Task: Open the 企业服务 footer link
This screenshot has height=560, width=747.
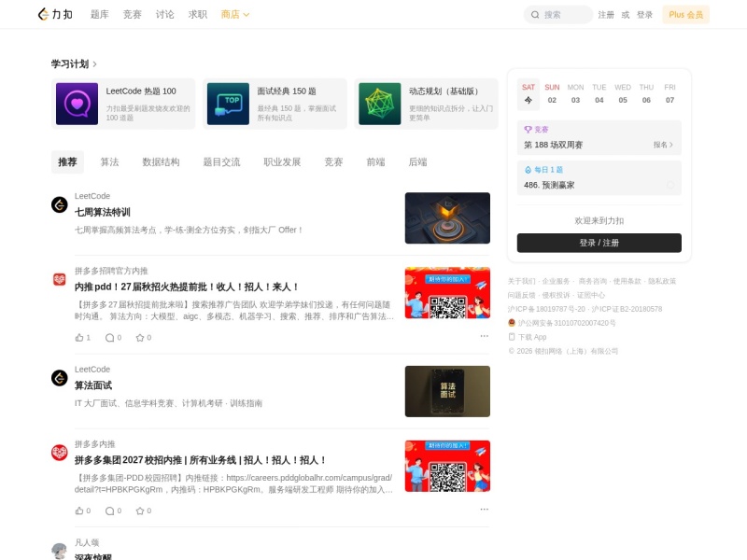Action: pos(556,281)
